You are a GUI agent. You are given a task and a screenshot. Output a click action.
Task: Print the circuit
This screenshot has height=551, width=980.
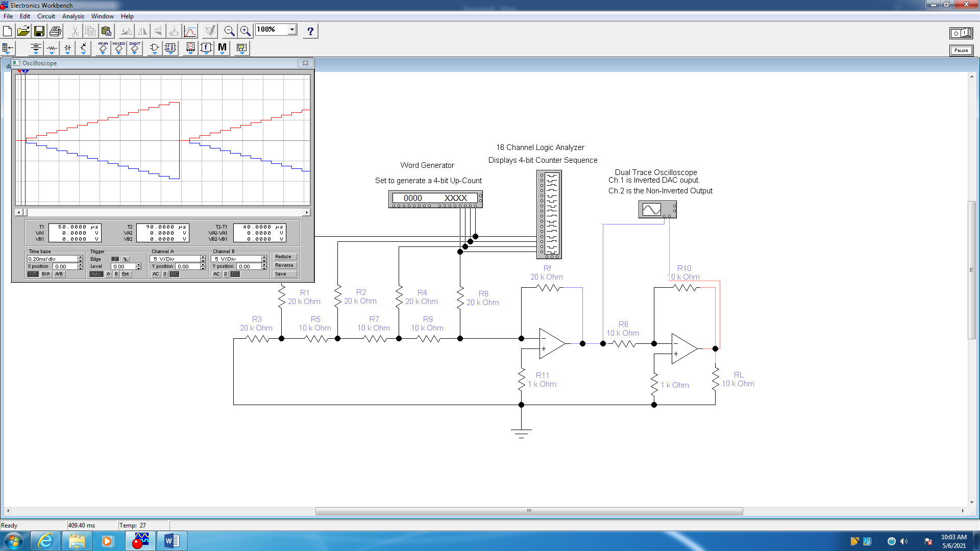pyautogui.click(x=55, y=31)
